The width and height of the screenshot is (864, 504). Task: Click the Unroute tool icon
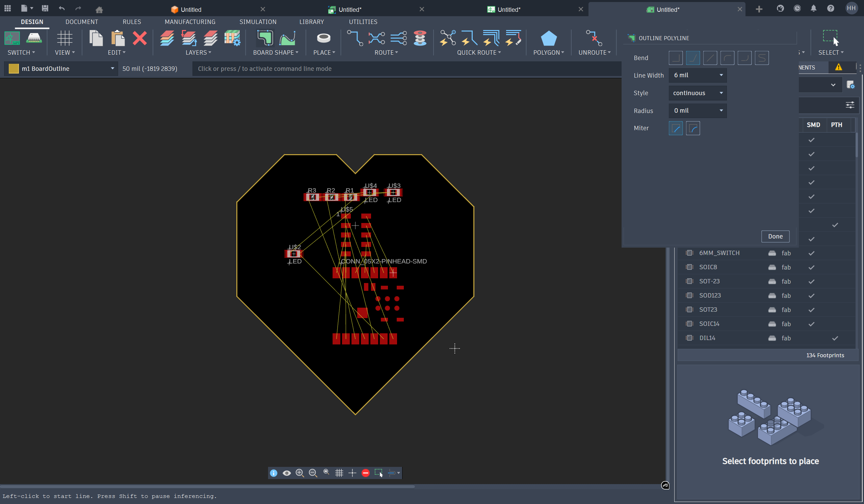tap(594, 38)
